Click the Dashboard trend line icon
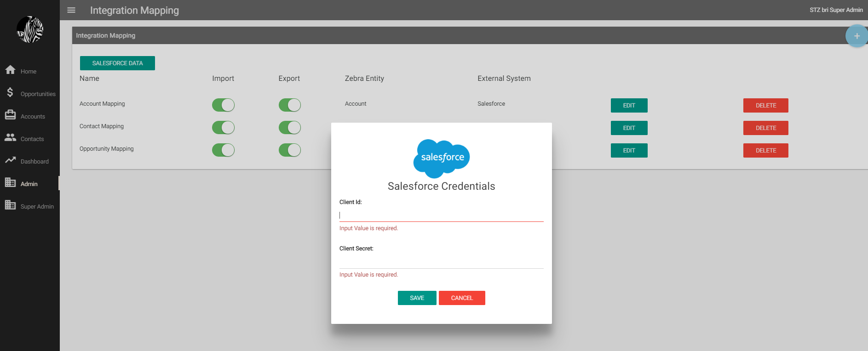Image resolution: width=868 pixels, height=351 pixels. point(10,160)
